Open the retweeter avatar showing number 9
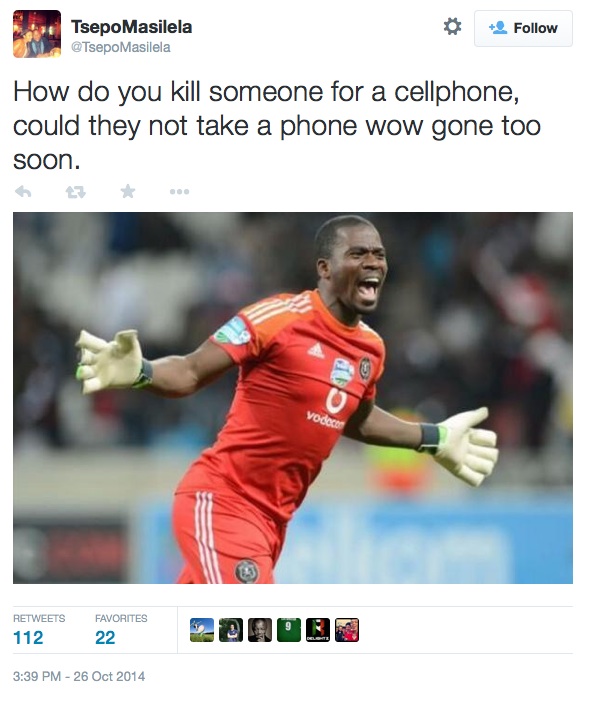The width and height of the screenshot is (597, 702). [x=289, y=630]
